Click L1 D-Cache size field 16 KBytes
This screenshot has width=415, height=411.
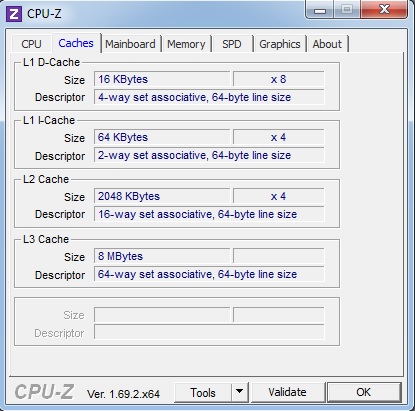click(162, 79)
